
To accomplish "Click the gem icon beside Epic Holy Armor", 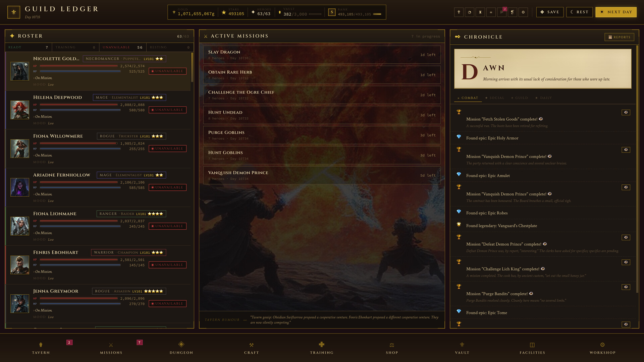I will point(459,137).
